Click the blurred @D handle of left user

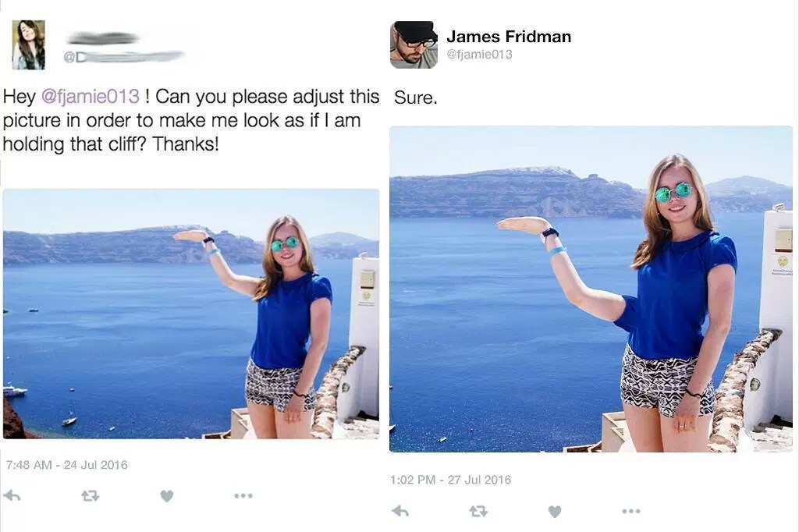pos(123,57)
